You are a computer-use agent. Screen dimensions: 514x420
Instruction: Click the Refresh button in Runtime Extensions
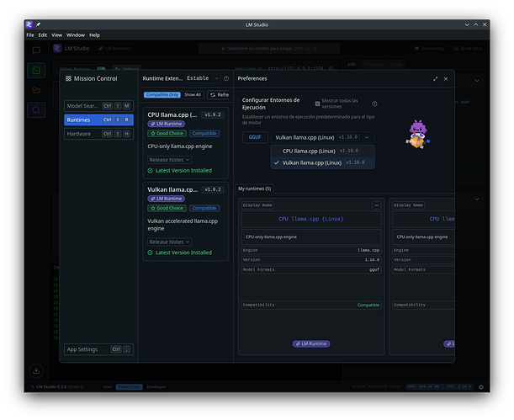tap(219, 95)
